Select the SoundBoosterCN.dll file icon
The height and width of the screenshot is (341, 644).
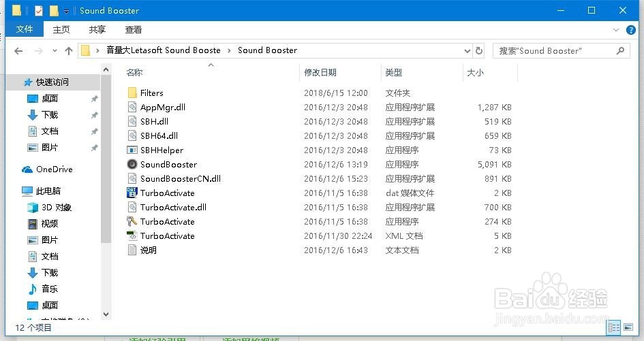[x=132, y=178]
